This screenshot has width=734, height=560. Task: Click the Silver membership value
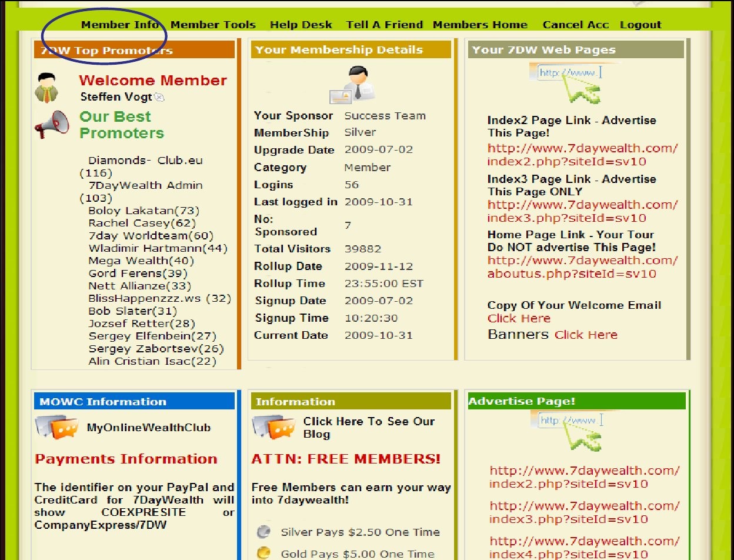coord(360,132)
